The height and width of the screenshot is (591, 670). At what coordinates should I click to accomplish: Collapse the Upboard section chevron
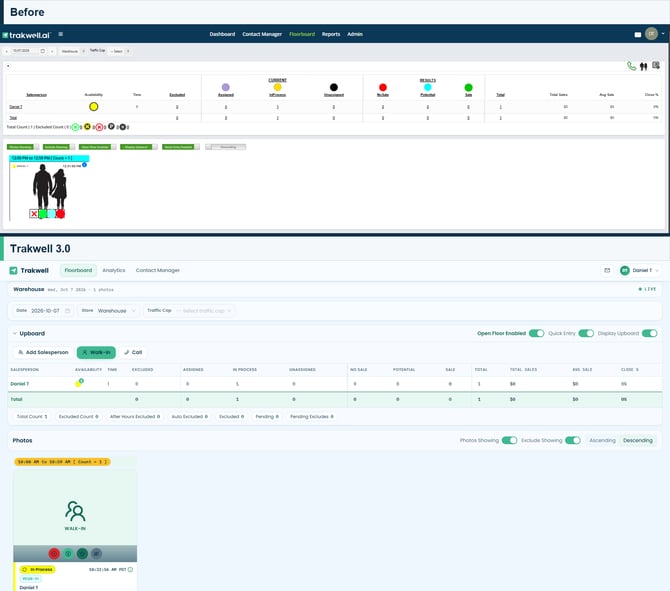[15, 333]
